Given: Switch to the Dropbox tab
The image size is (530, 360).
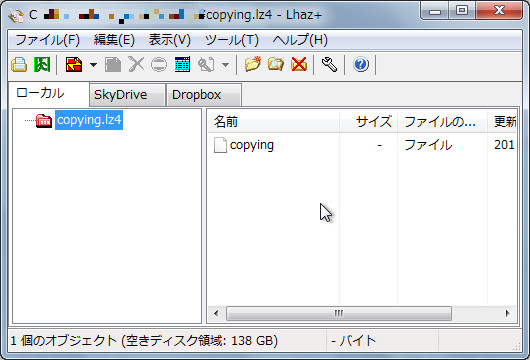Looking at the screenshot, I should 204,95.
